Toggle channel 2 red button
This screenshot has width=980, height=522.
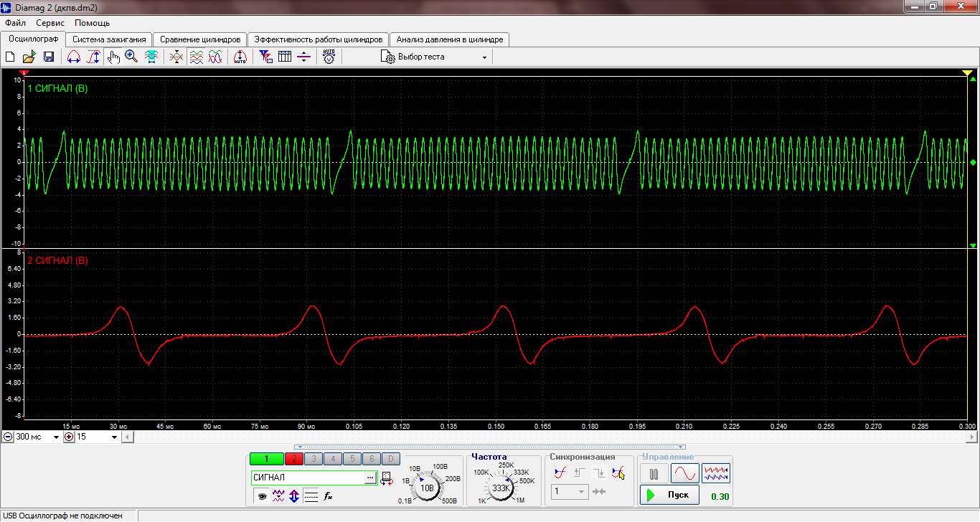(x=293, y=460)
